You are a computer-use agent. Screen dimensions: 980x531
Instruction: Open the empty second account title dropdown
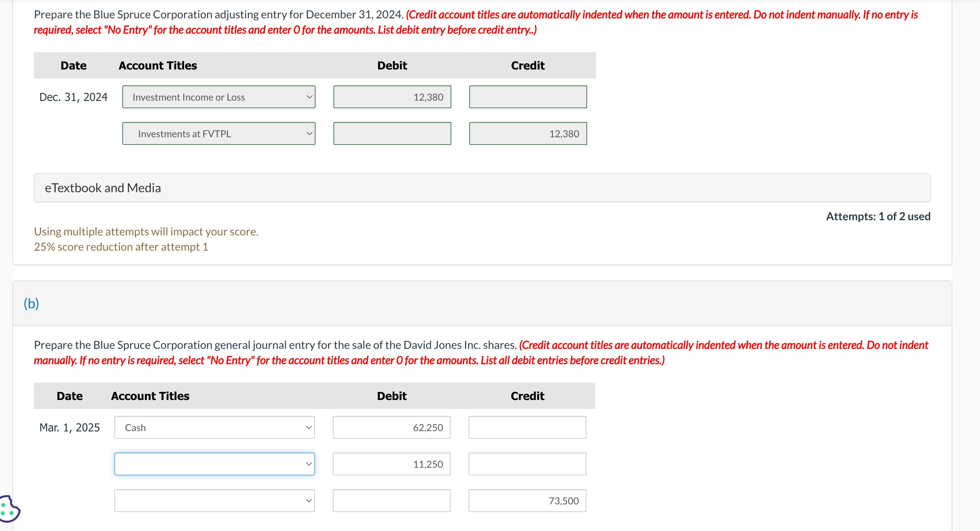coord(214,464)
